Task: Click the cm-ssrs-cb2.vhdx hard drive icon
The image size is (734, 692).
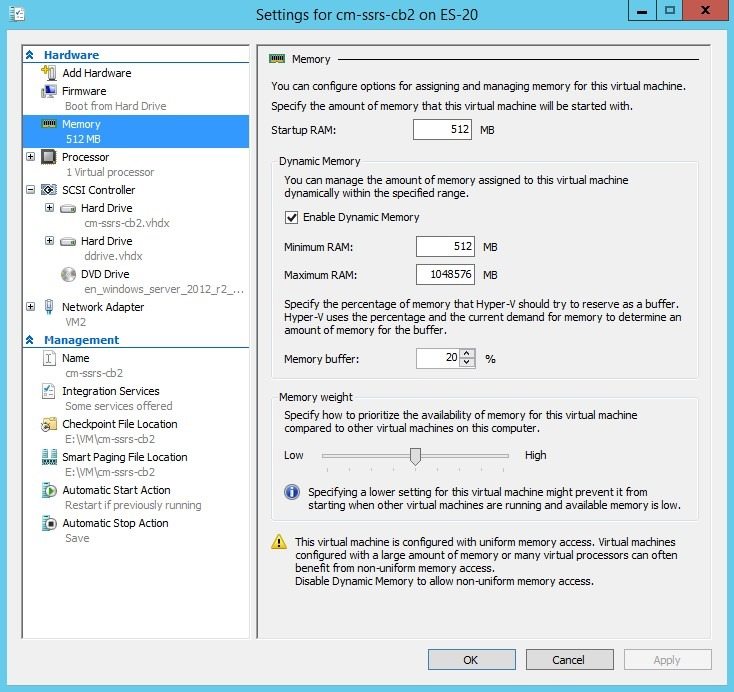Action: 68,208
